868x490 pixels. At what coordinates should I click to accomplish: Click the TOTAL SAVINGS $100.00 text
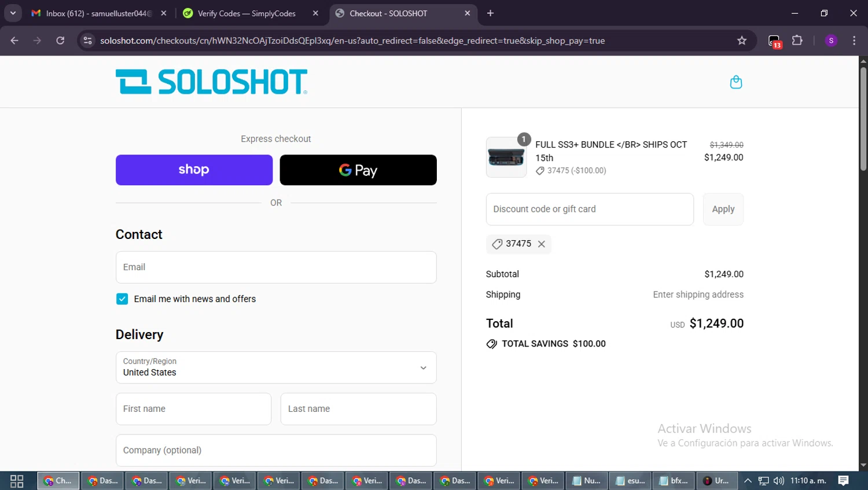point(554,344)
